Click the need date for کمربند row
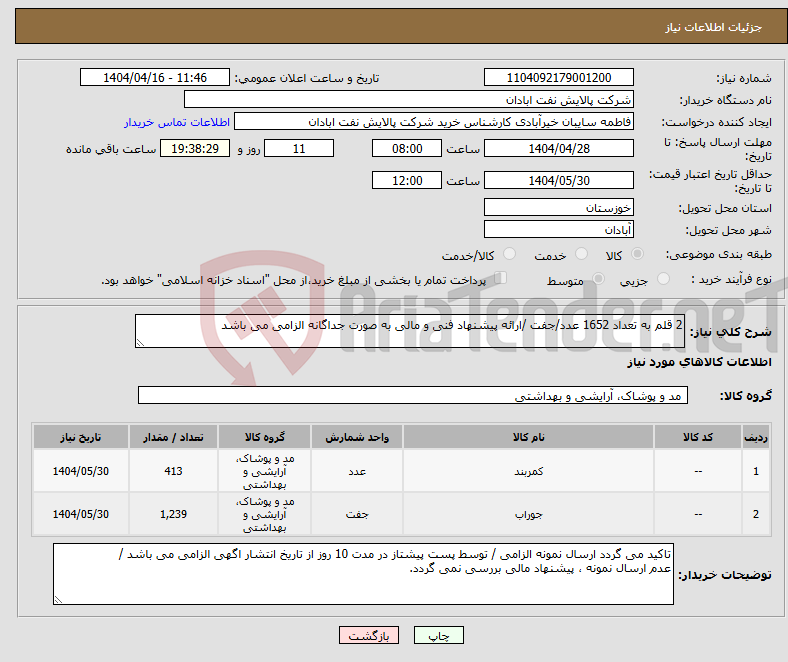 81,471
